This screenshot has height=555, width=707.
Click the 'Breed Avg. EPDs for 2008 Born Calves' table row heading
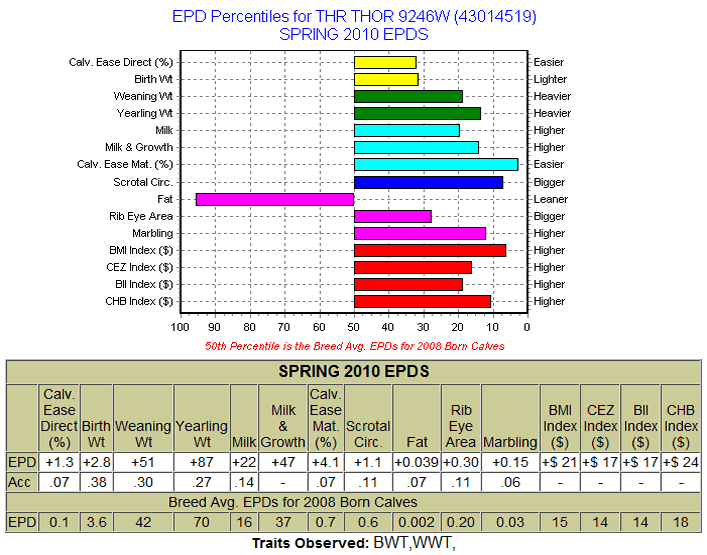(293, 502)
